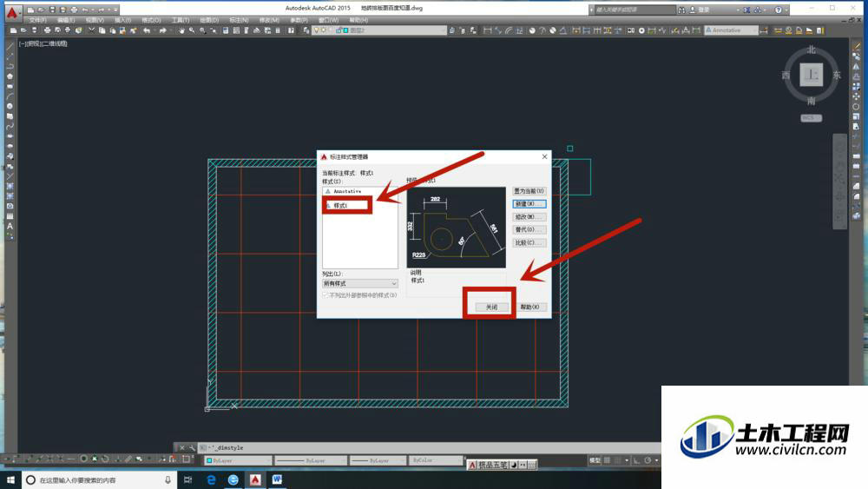Open the Annotative dimension style dropdown
868x489 pixels.
coord(731,30)
